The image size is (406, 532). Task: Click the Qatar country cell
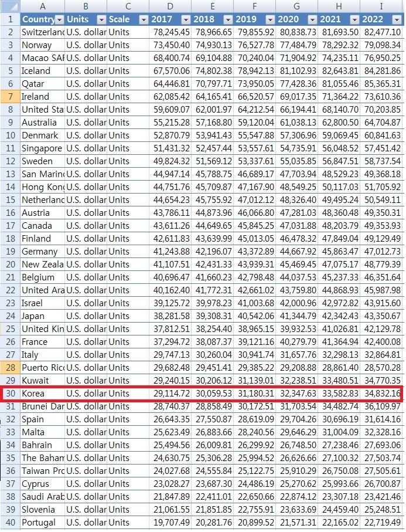43,84
